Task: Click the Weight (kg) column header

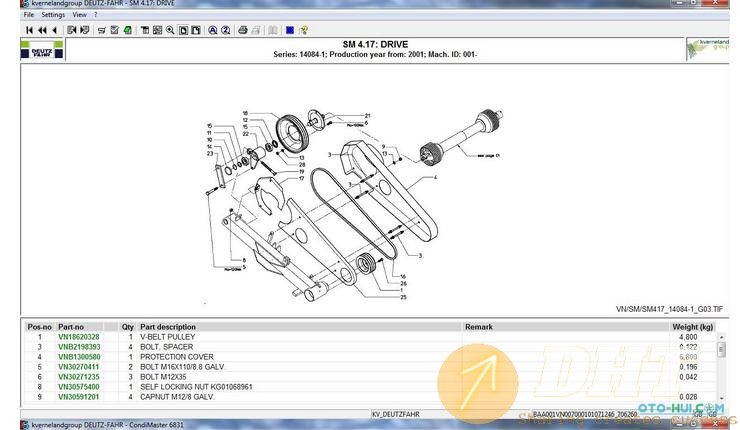Action: point(692,327)
